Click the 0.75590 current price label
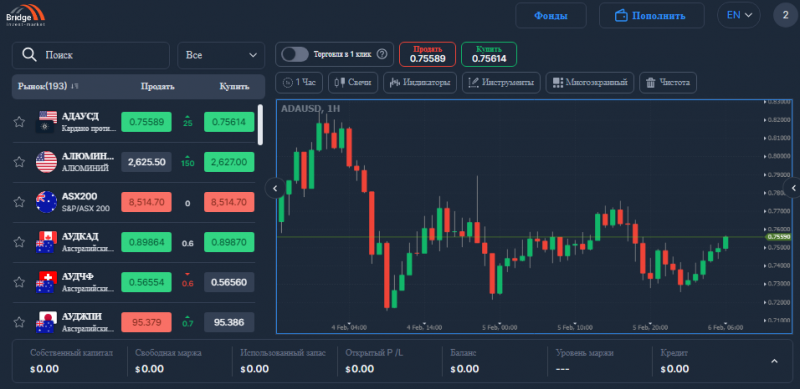The height and width of the screenshot is (389, 800). [x=778, y=237]
